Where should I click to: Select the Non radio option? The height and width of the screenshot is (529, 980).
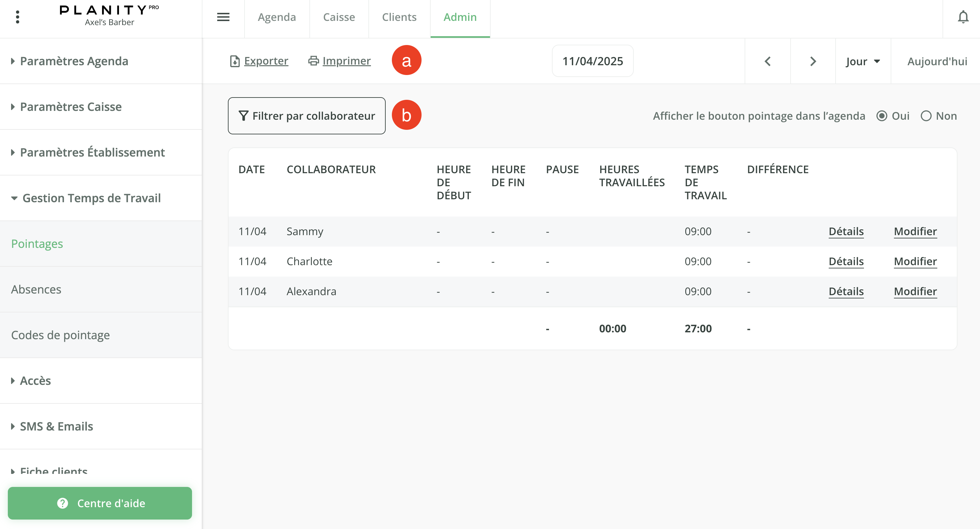[926, 116]
